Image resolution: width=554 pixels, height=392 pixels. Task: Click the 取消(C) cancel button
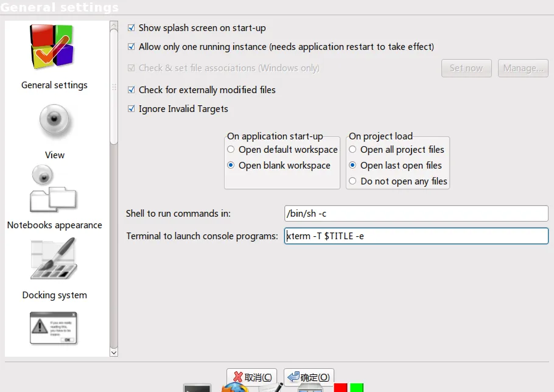252,377
